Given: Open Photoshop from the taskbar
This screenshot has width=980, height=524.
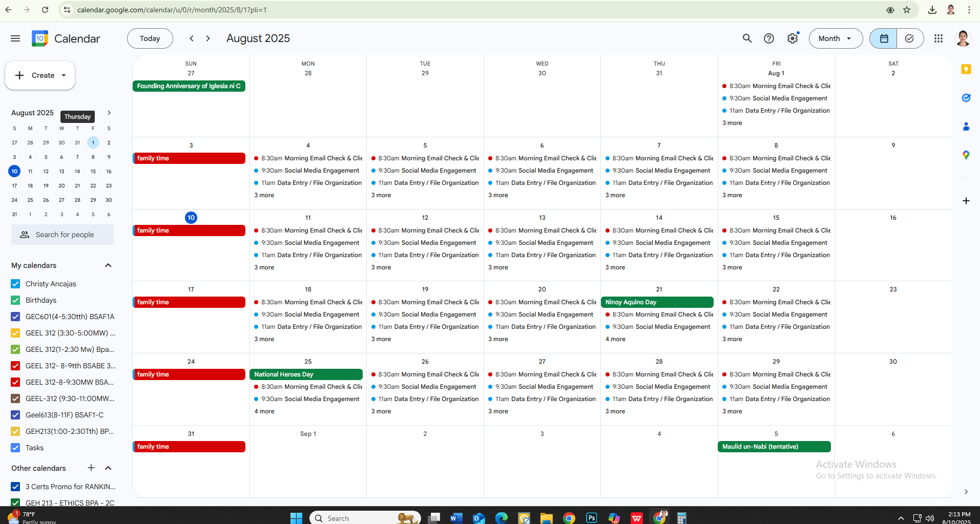Looking at the screenshot, I should (x=592, y=517).
